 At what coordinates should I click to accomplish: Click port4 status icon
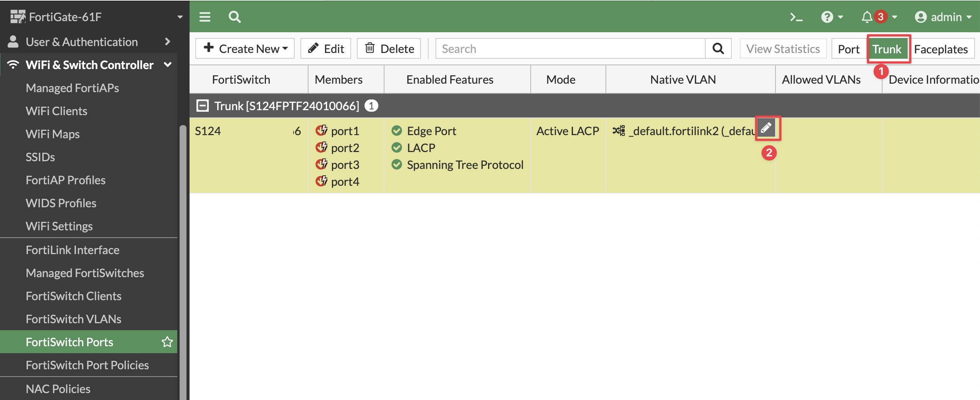[x=322, y=181]
